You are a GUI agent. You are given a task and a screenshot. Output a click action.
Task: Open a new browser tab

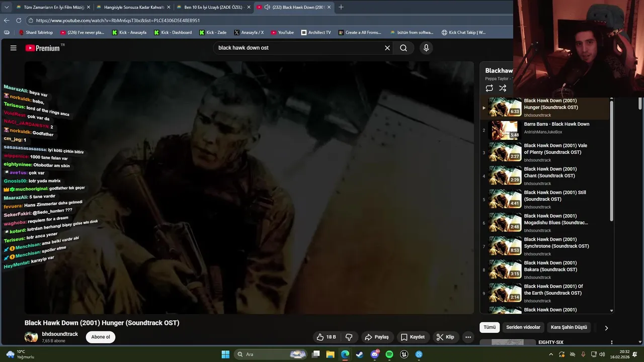coord(341,7)
